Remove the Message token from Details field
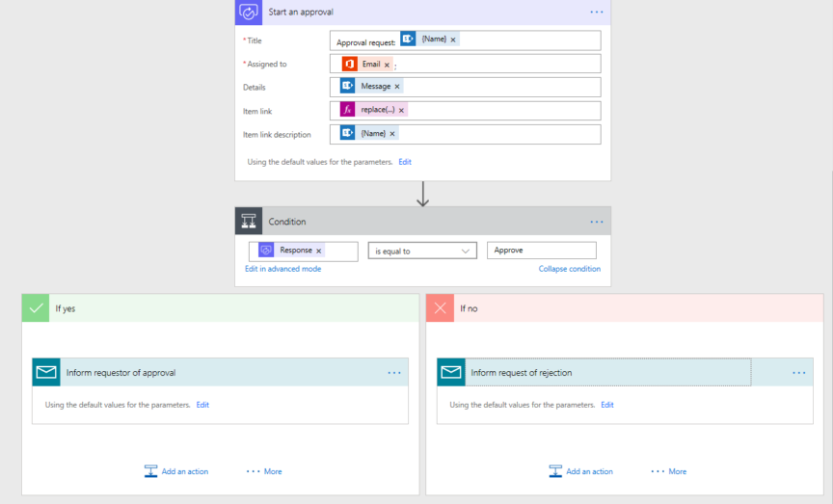This screenshot has width=833, height=504. coord(396,87)
